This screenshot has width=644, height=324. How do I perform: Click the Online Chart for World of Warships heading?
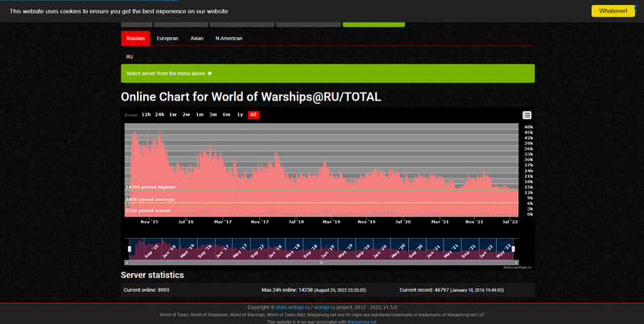tap(250, 96)
